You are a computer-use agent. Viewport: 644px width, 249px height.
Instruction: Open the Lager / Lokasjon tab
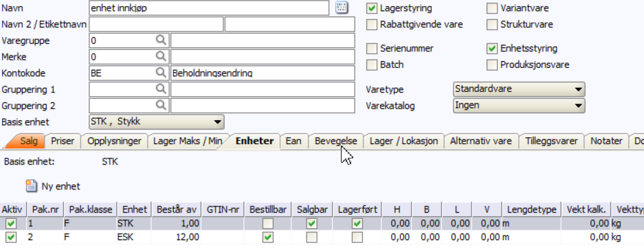tap(403, 141)
